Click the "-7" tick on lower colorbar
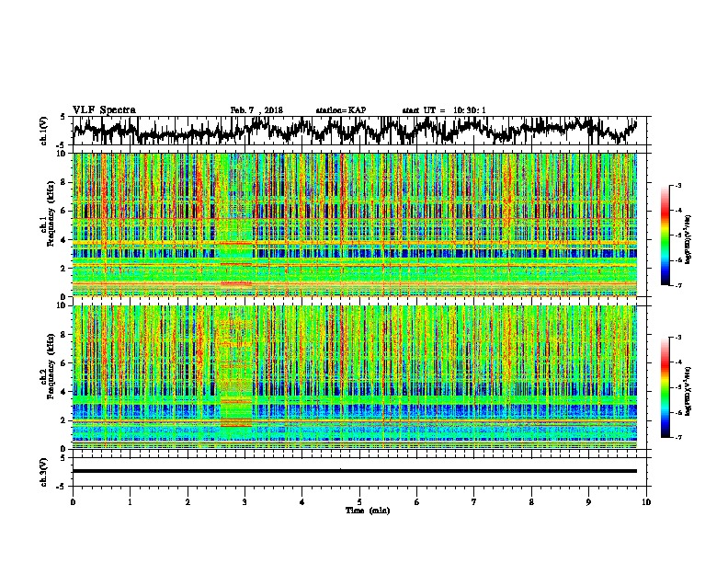 (x=678, y=438)
